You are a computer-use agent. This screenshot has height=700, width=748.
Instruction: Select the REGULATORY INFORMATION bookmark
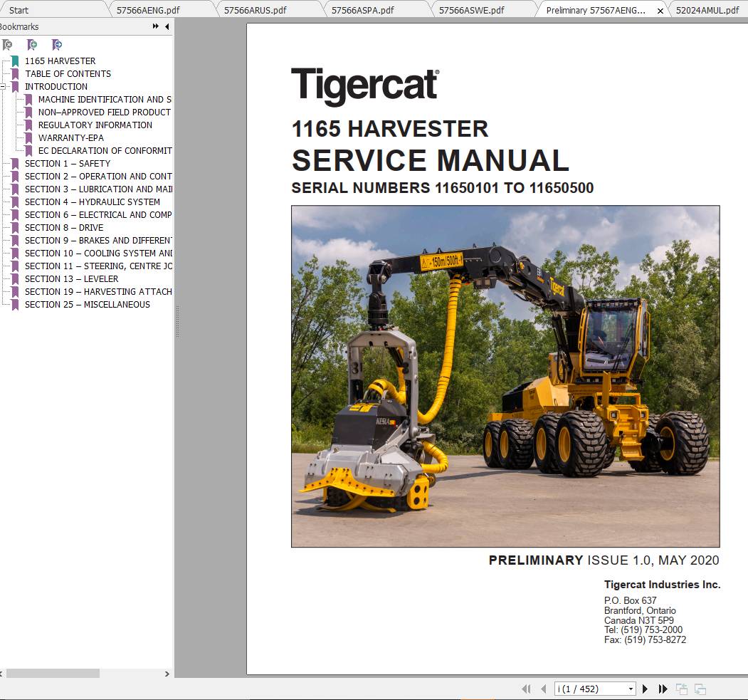[x=94, y=125]
